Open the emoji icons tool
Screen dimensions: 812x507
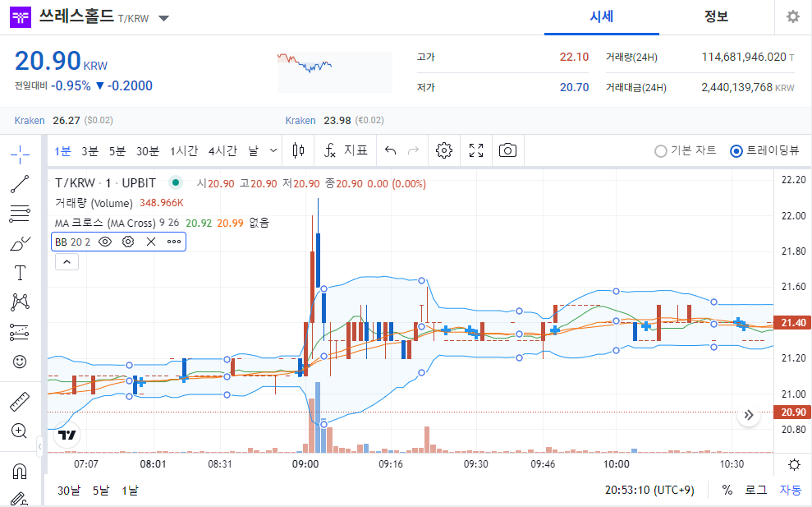coord(20,362)
